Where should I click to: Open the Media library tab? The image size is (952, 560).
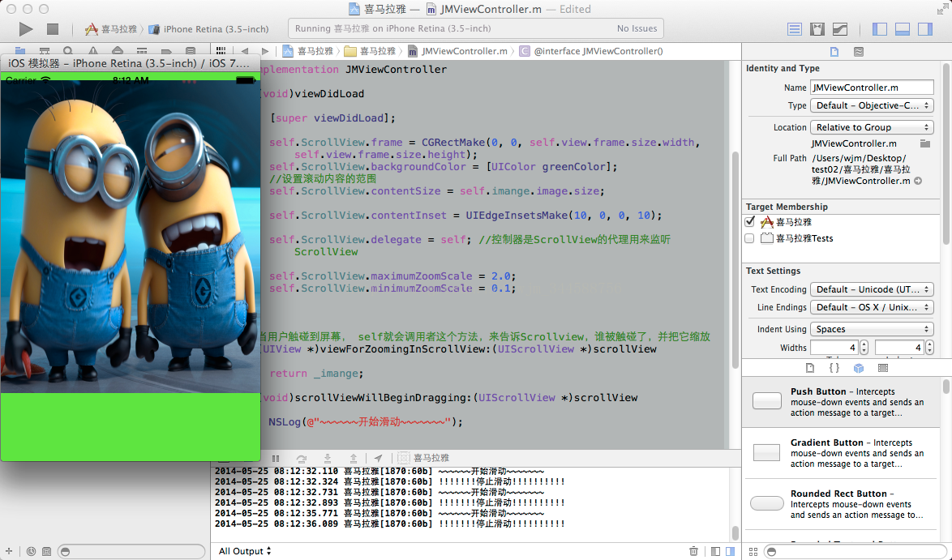(x=883, y=368)
